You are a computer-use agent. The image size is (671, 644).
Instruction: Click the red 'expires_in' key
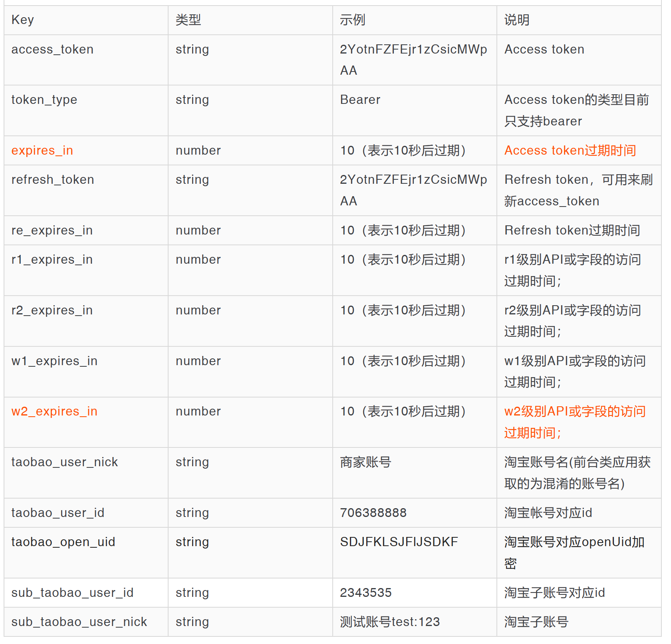pyautogui.click(x=42, y=151)
